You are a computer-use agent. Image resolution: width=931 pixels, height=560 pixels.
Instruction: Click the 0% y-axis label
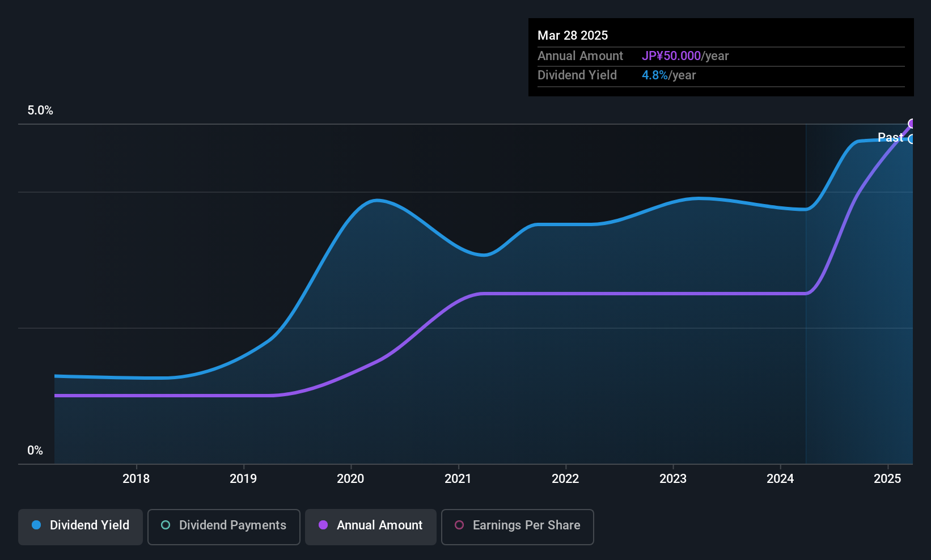point(35,451)
